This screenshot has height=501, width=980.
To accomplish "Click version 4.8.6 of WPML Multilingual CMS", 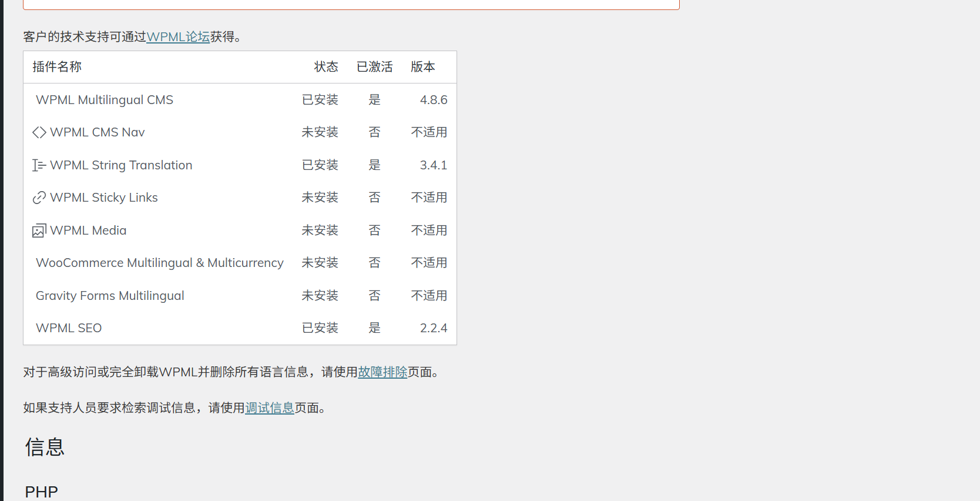I will coord(434,100).
